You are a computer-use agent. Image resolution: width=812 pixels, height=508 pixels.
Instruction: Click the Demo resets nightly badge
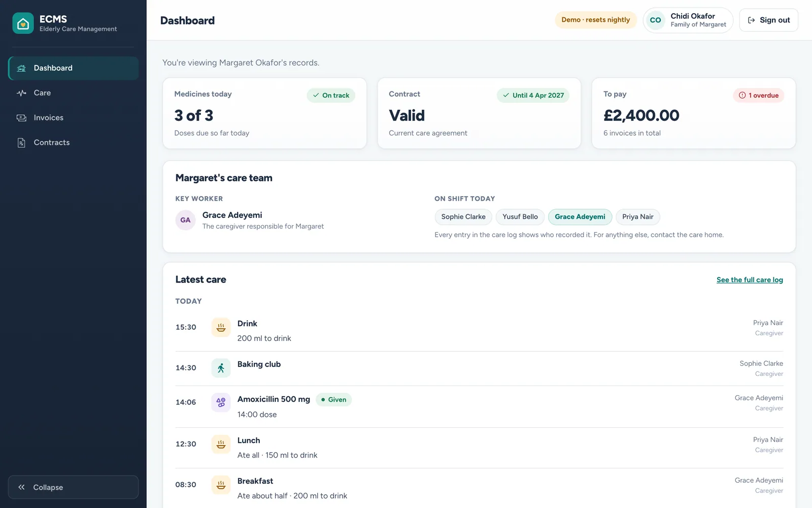[596, 20]
